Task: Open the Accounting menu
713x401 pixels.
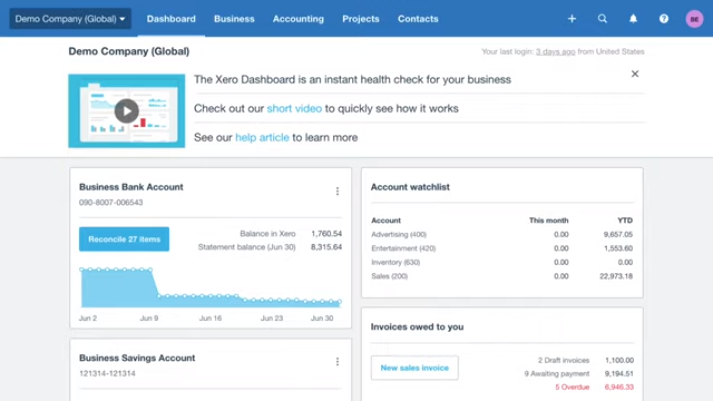Action: click(x=298, y=19)
